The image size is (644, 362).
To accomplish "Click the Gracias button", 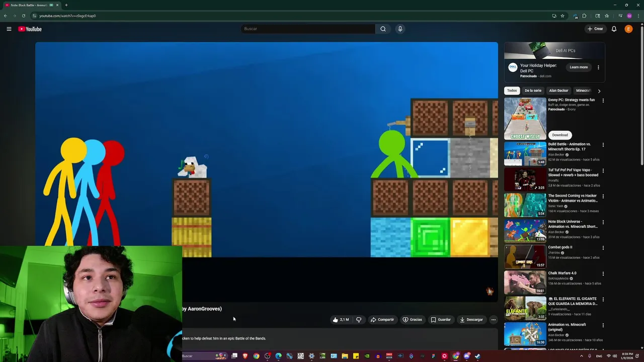I will coord(413,320).
